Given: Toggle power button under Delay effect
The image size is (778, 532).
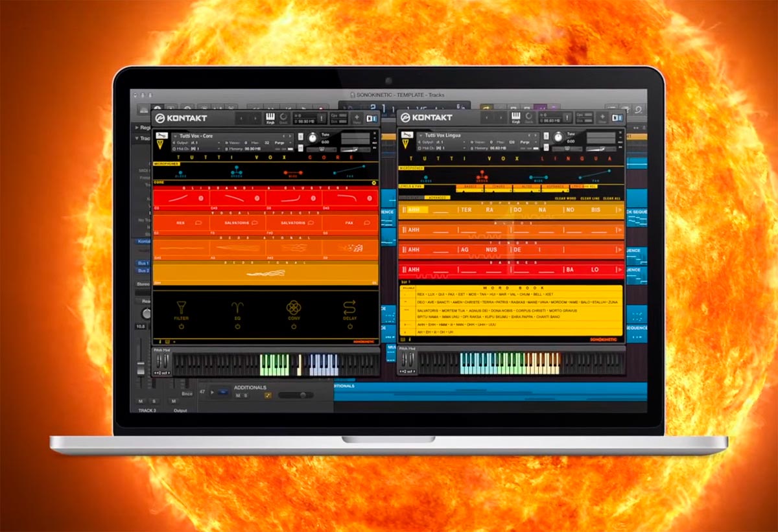Looking at the screenshot, I should [x=350, y=327].
